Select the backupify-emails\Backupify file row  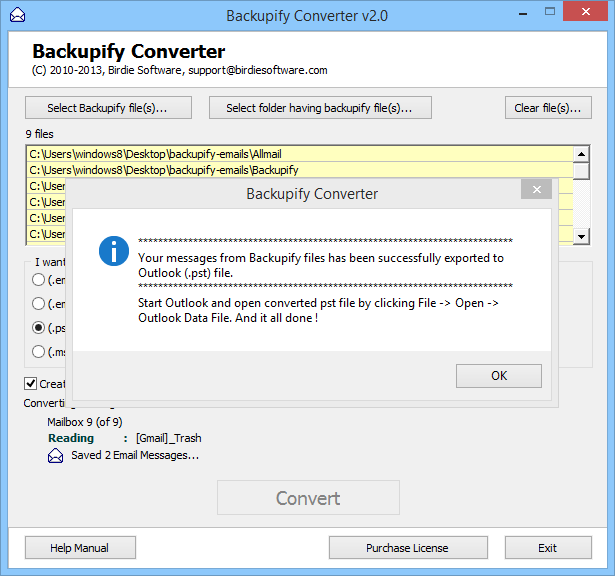click(x=298, y=170)
